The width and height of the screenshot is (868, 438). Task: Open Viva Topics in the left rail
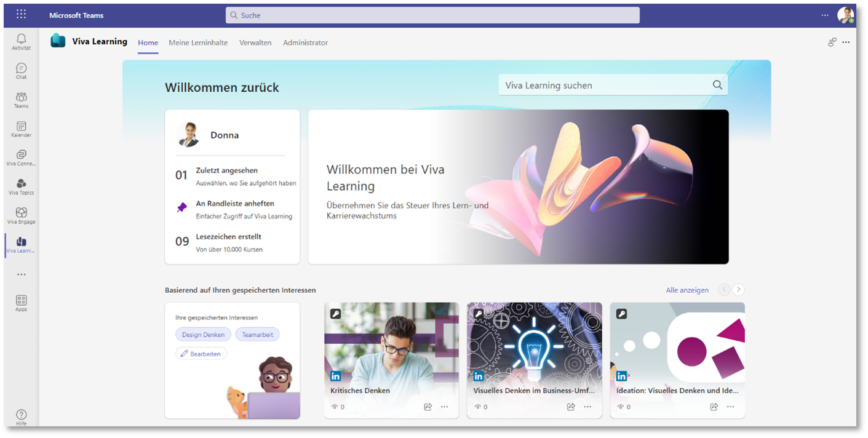pos(22,186)
